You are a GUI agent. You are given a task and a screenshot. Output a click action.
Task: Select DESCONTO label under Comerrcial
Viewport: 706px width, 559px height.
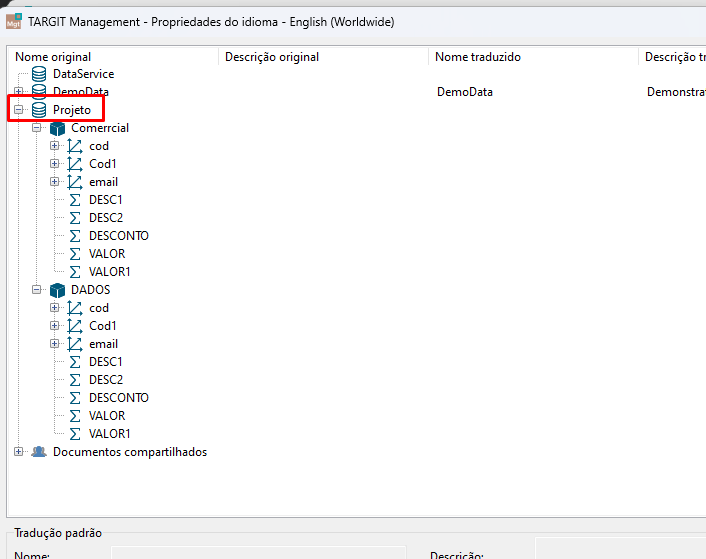click(119, 236)
